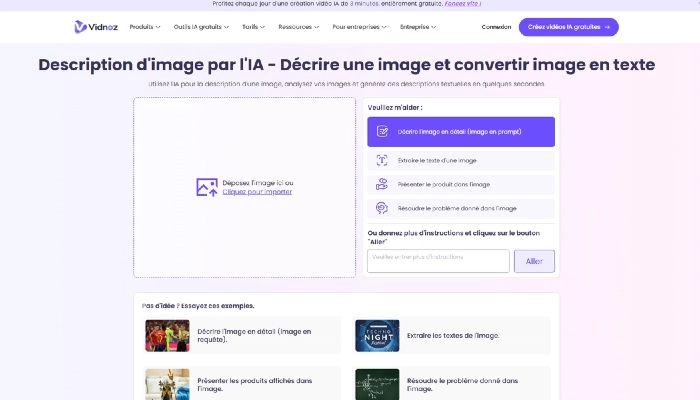This screenshot has height=400, width=700.
Task: Click the Foncez vite link in top banner
Action: click(462, 4)
